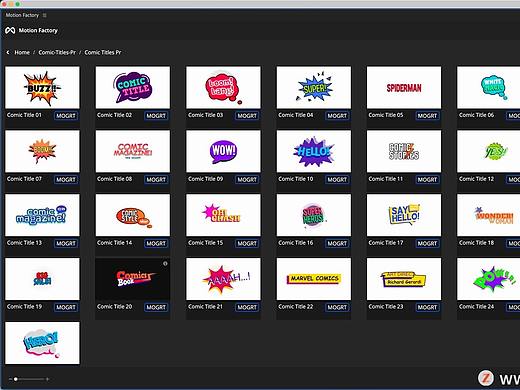Select the SUPER! Comic Title 04 thumbnail
The height and width of the screenshot is (390, 520).
click(314, 87)
